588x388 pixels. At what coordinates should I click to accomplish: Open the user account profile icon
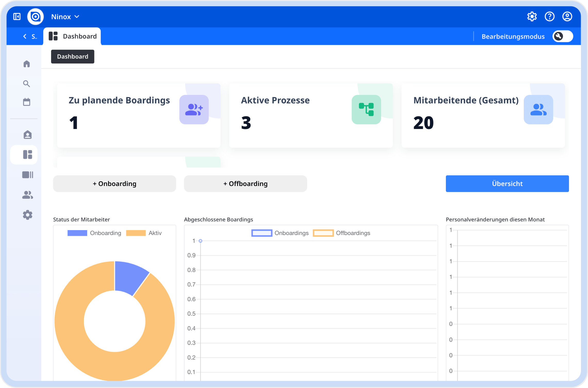pos(567,17)
